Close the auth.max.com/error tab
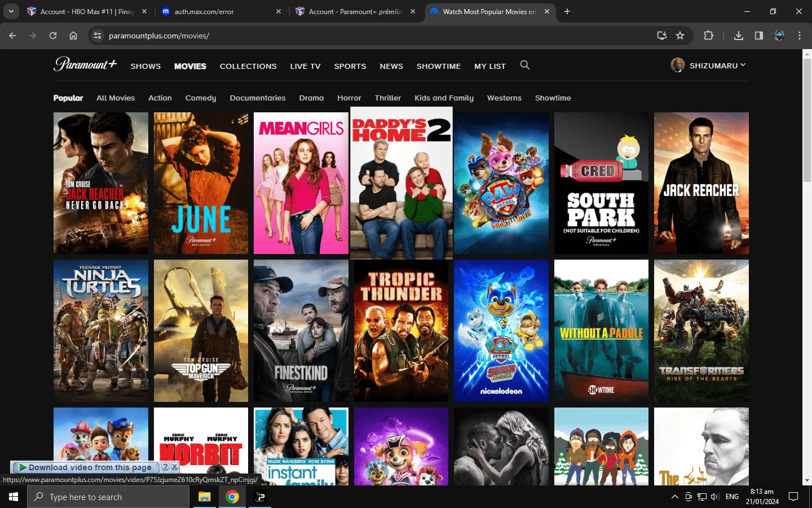This screenshot has width=812, height=508. coord(279,11)
